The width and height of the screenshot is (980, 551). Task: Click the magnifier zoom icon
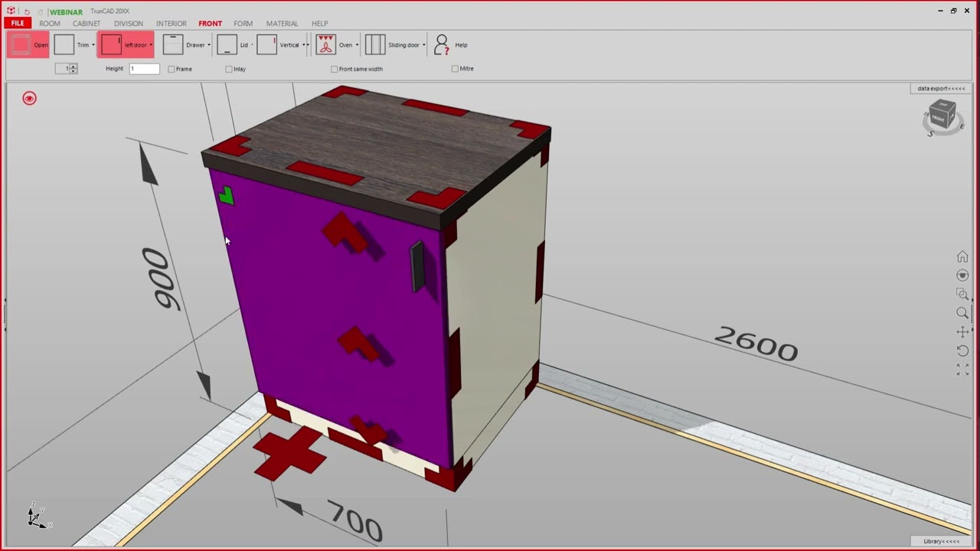pos(962,312)
